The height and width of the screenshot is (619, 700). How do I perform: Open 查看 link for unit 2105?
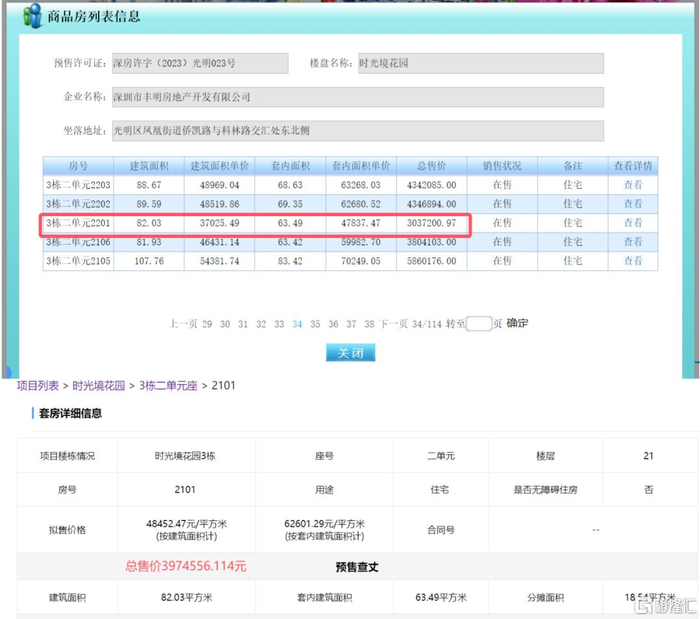click(633, 261)
